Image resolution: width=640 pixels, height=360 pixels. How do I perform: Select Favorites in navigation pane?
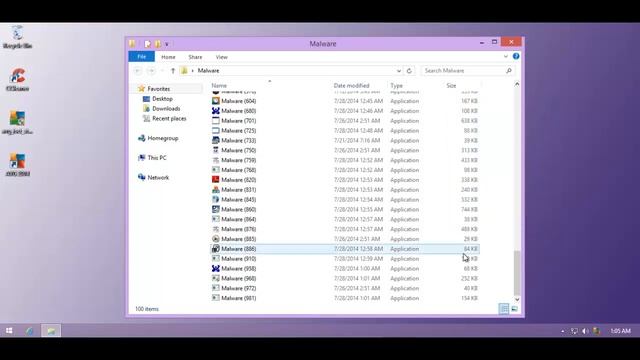coord(158,89)
